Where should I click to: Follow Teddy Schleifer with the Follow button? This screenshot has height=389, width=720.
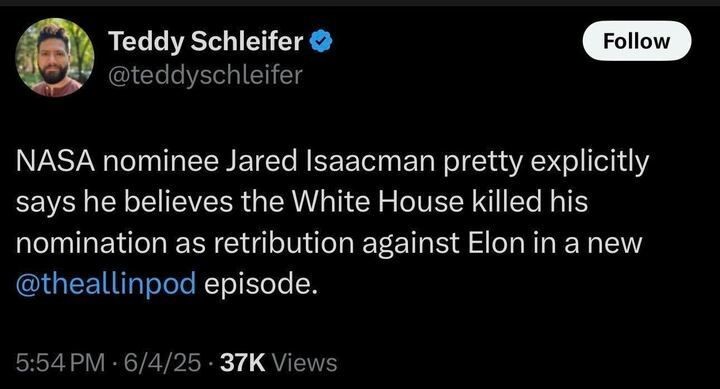pyautogui.click(x=636, y=41)
